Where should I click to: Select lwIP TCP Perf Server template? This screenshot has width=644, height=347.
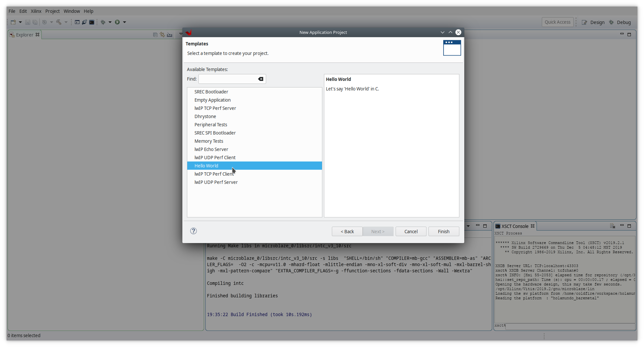[x=255, y=108]
